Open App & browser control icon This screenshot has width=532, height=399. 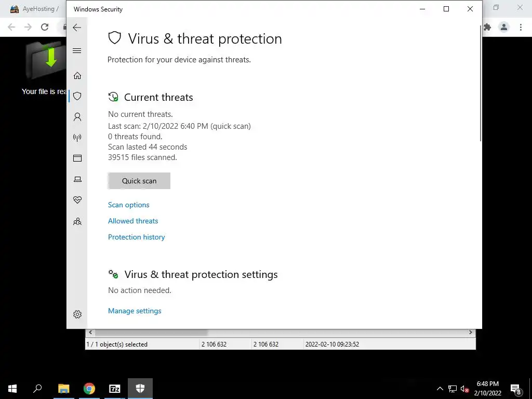point(77,158)
